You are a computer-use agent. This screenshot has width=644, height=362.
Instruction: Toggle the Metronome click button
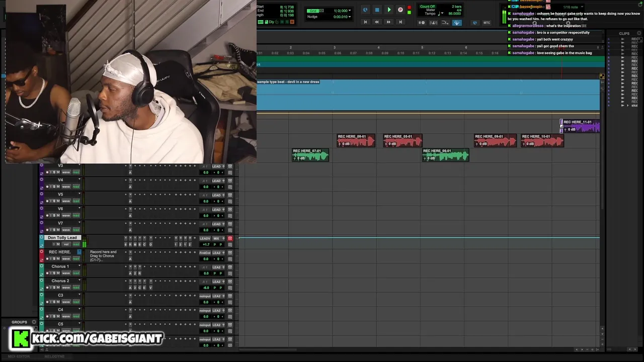click(x=434, y=23)
